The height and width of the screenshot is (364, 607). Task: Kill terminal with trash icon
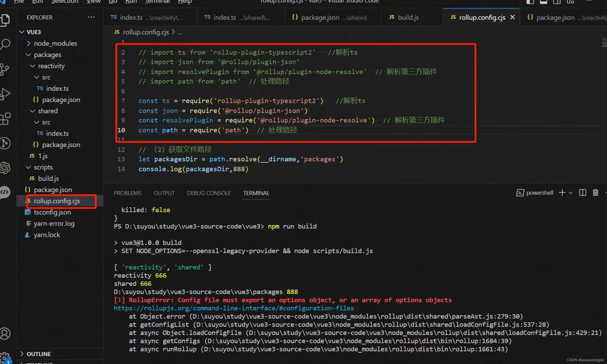pyautogui.click(x=596, y=193)
